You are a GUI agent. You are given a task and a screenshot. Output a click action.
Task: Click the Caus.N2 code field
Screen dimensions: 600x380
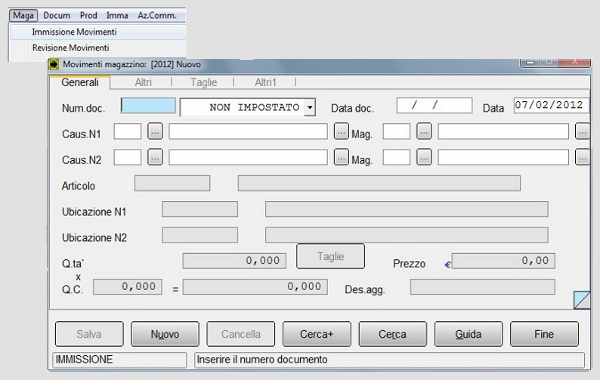pos(127,157)
